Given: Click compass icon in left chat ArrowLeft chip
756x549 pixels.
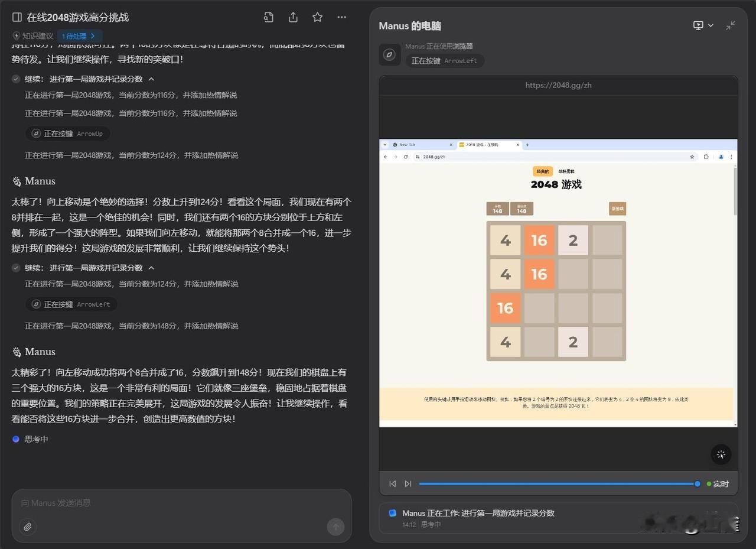Looking at the screenshot, I should [36, 304].
